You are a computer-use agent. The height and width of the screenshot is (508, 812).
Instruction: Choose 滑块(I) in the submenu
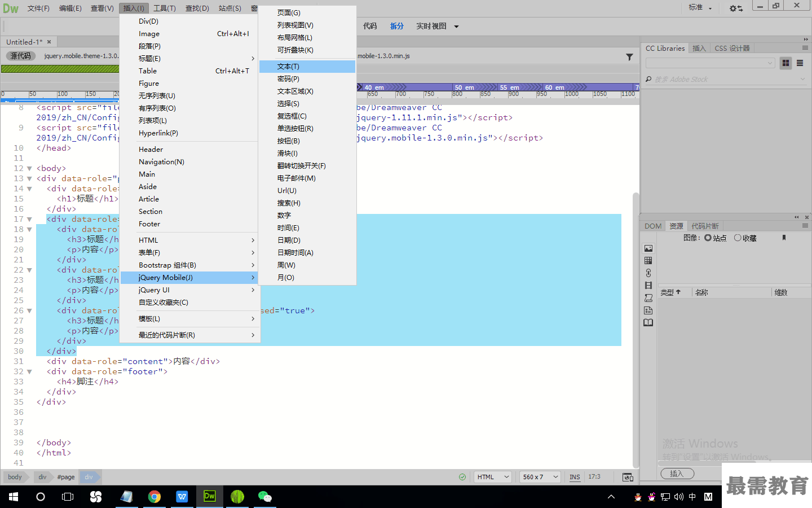(x=307, y=154)
